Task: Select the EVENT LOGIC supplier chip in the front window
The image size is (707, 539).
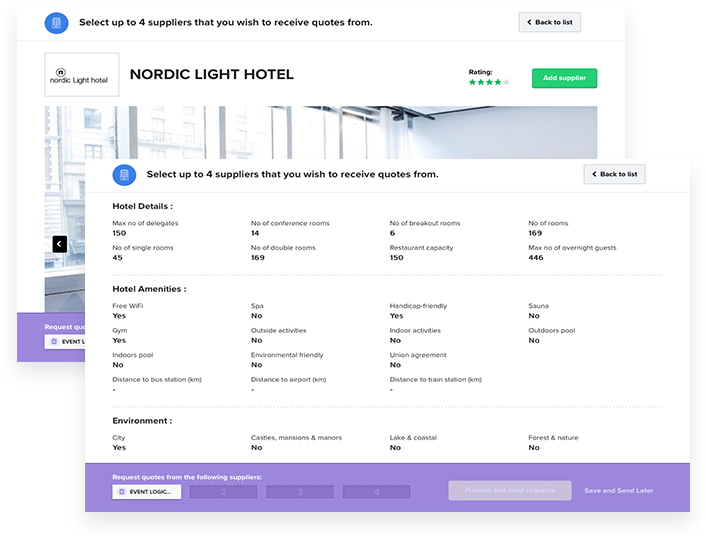Action: [147, 492]
